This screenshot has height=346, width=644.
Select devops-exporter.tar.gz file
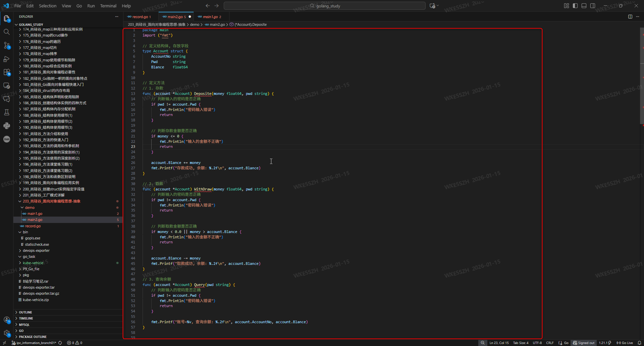pyautogui.click(x=41, y=293)
